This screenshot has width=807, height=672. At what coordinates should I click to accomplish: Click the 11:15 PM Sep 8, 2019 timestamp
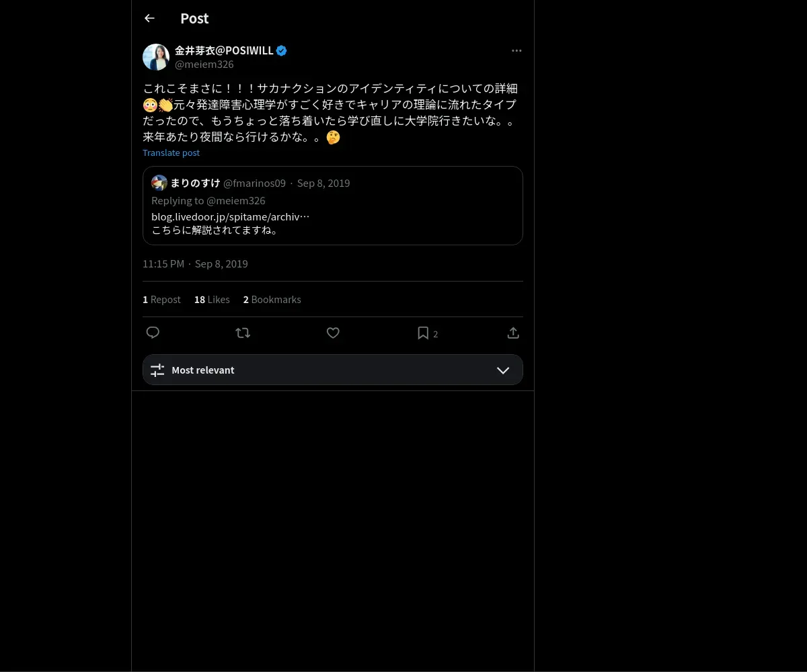coord(195,264)
